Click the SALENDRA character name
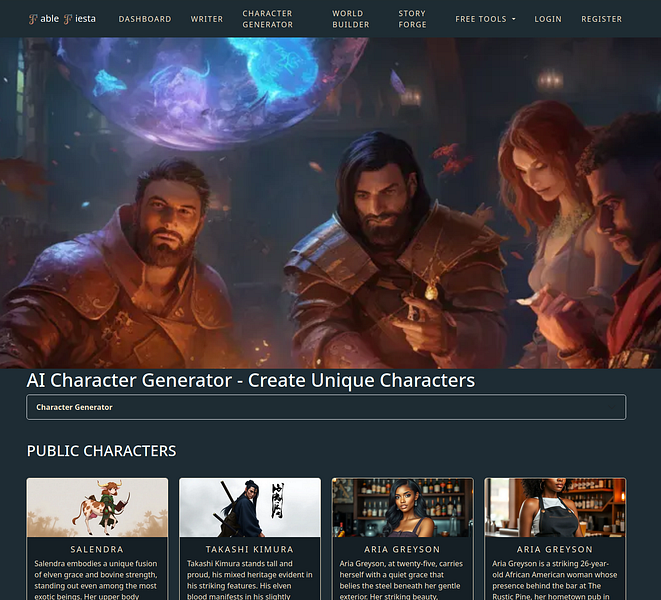661x600 pixels. pyautogui.click(x=97, y=549)
